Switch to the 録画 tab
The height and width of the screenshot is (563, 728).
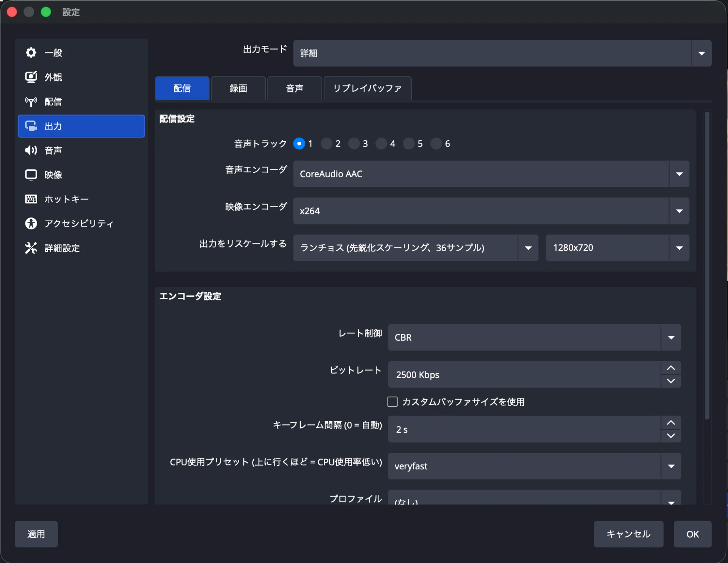click(x=238, y=88)
